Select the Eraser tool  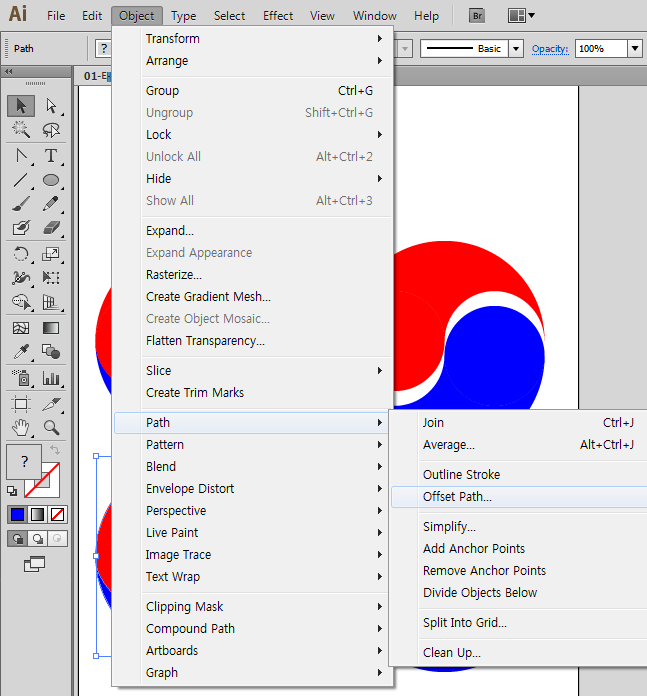[x=51, y=228]
